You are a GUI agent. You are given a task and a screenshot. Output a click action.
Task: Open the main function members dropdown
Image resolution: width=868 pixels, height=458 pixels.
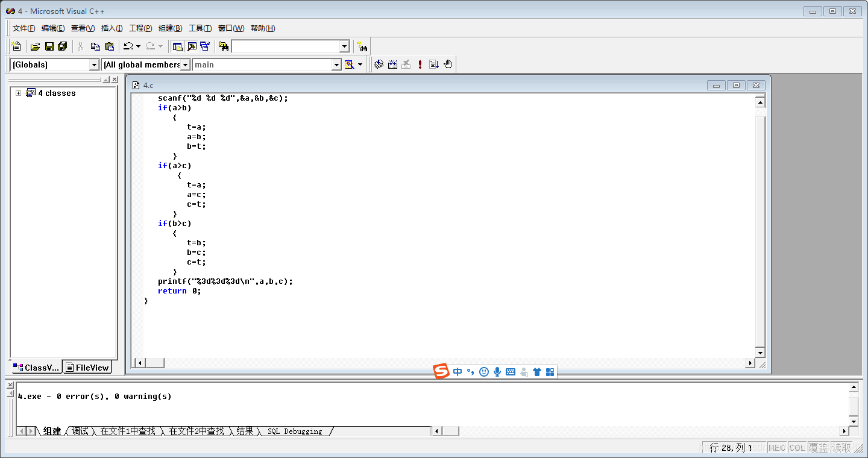(337, 64)
